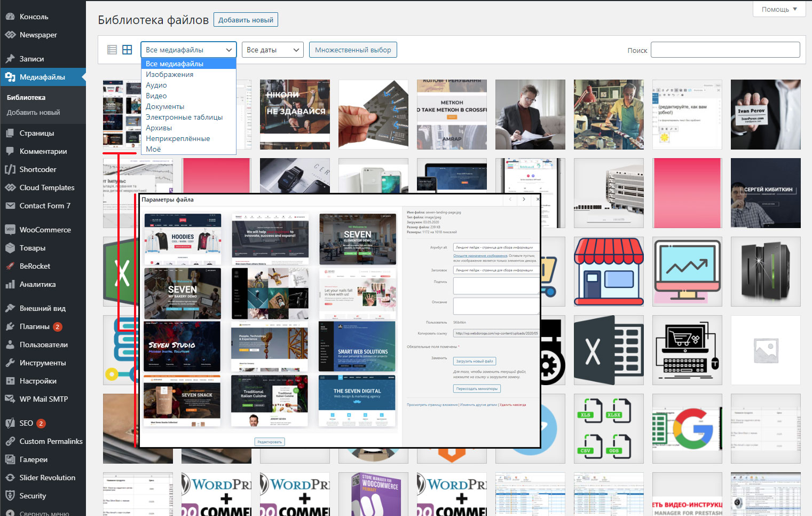
Task: Click the Удалить навсегда link
Action: click(513, 405)
